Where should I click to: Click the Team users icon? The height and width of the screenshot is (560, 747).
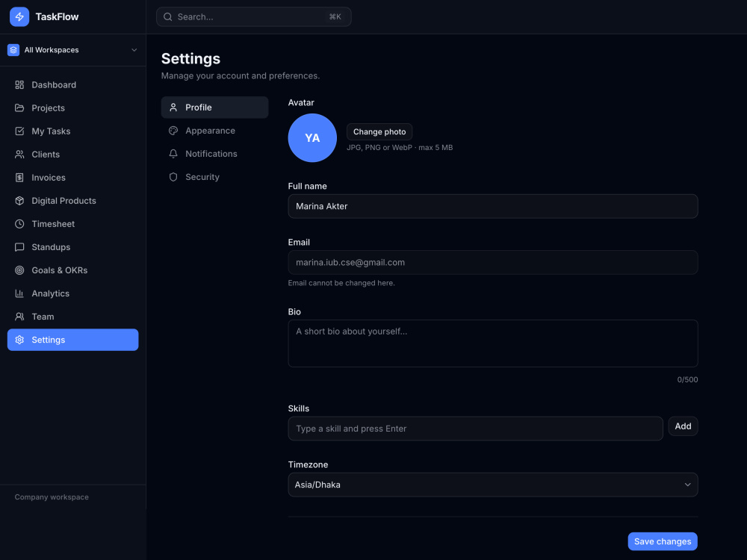coord(19,317)
